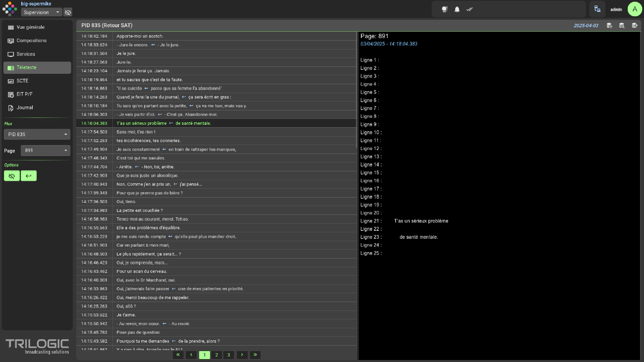Select row 'Quand je ferai la une du journal'
This screenshot has height=362, width=644.
click(216, 97)
